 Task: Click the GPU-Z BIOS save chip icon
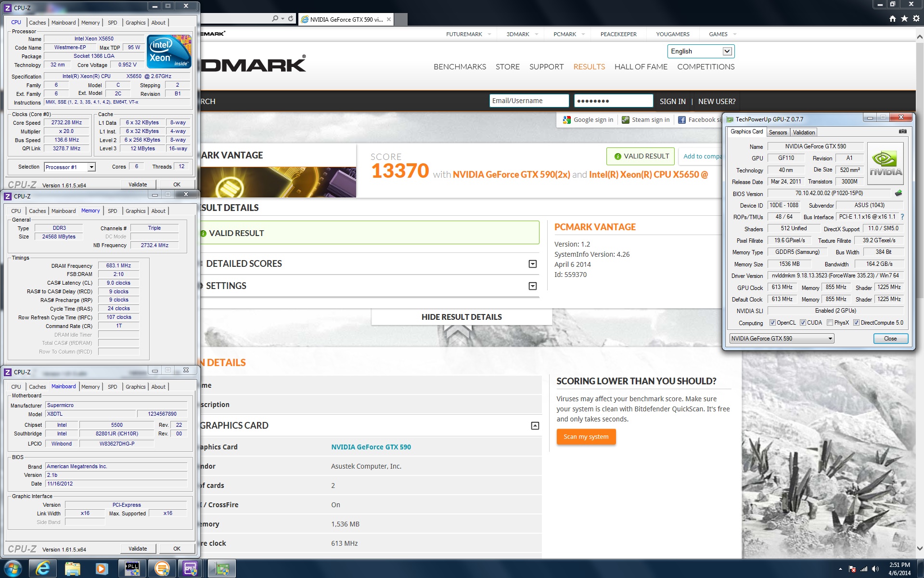(x=898, y=193)
